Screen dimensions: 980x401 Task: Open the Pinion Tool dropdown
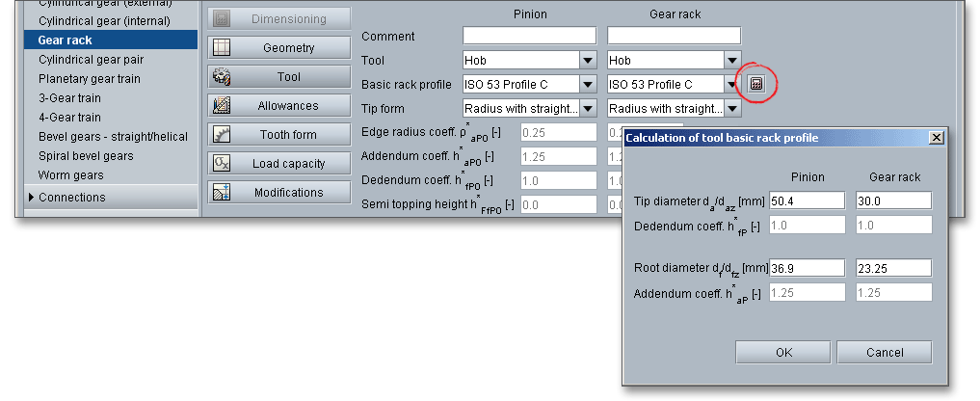[587, 61]
